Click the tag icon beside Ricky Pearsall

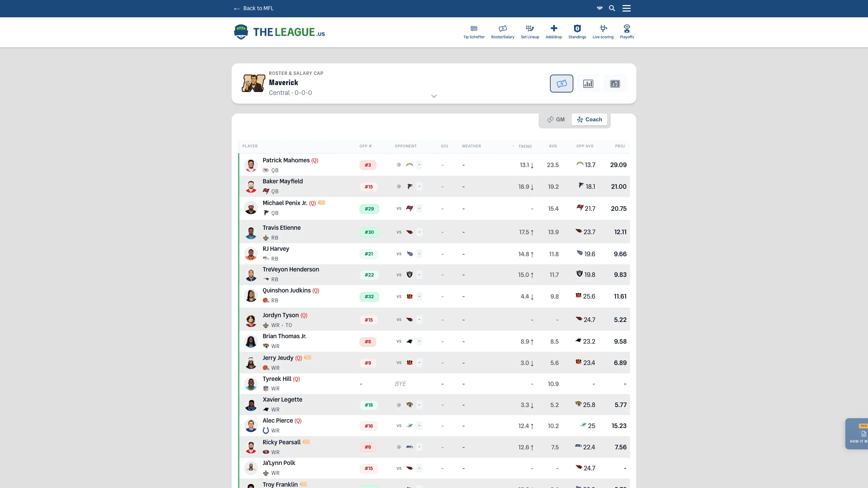coord(306,442)
